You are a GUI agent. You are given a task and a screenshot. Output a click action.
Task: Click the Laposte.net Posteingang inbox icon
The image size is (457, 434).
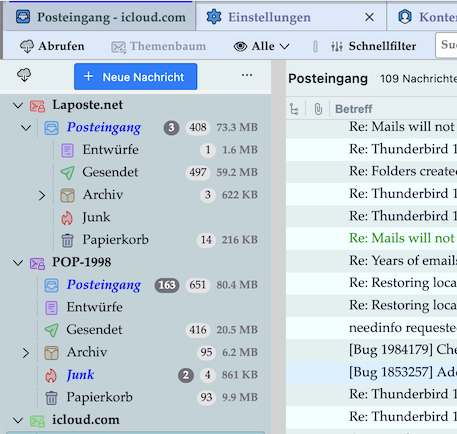point(51,128)
